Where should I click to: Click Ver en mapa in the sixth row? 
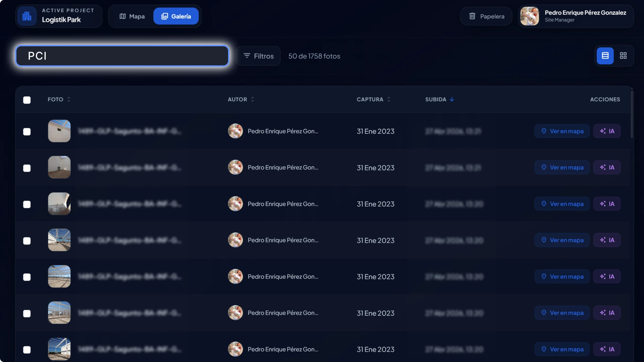562,313
